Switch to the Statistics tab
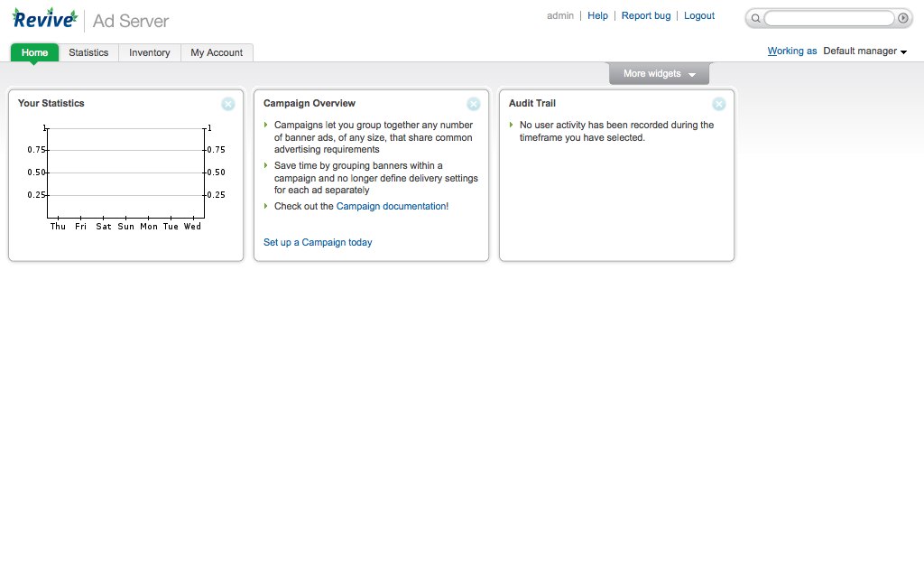The height and width of the screenshot is (578, 924). [88, 52]
